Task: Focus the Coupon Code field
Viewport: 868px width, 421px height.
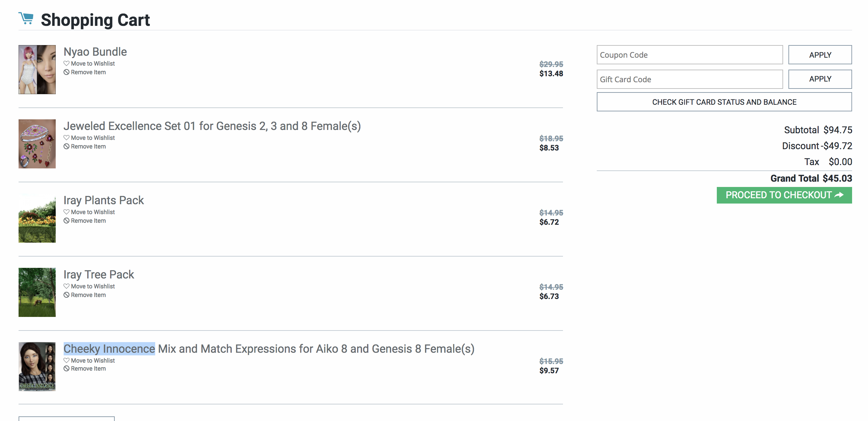Action: (x=689, y=55)
